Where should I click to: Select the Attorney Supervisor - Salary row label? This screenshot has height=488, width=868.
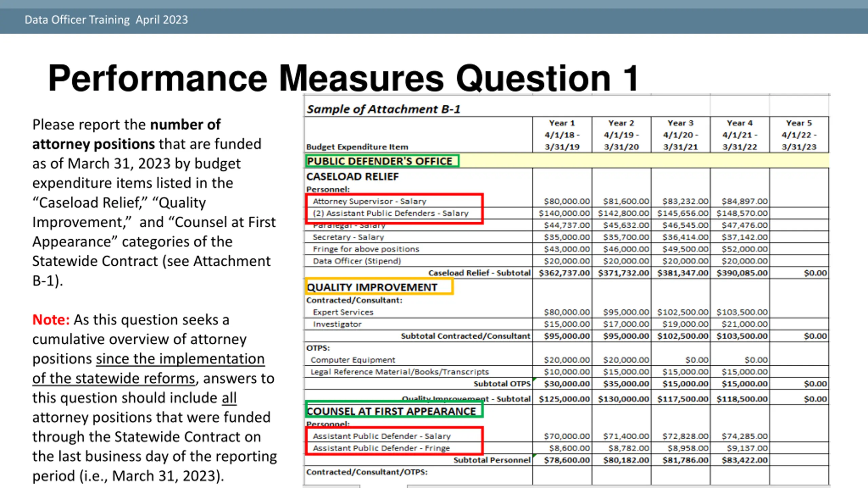[369, 201]
